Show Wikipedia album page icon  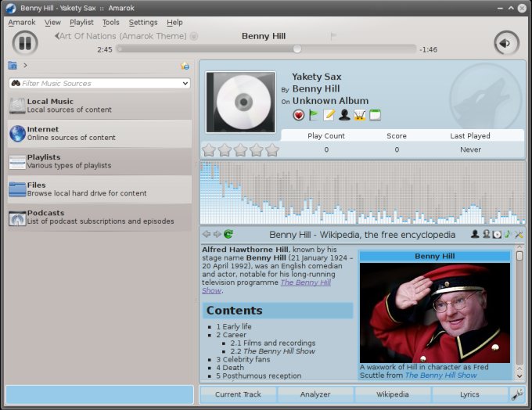pyautogui.click(x=497, y=234)
